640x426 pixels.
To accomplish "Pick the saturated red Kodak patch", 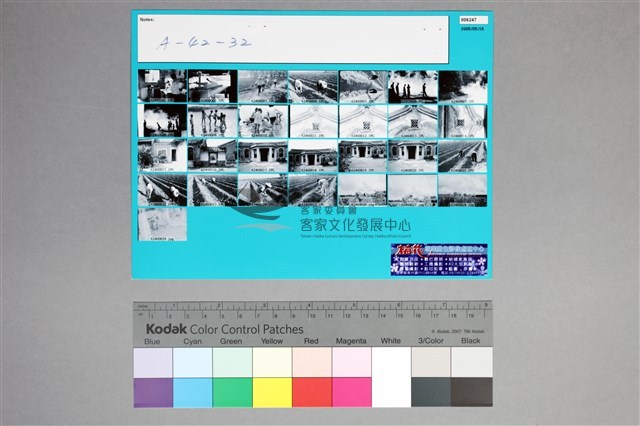I will pos(311,392).
